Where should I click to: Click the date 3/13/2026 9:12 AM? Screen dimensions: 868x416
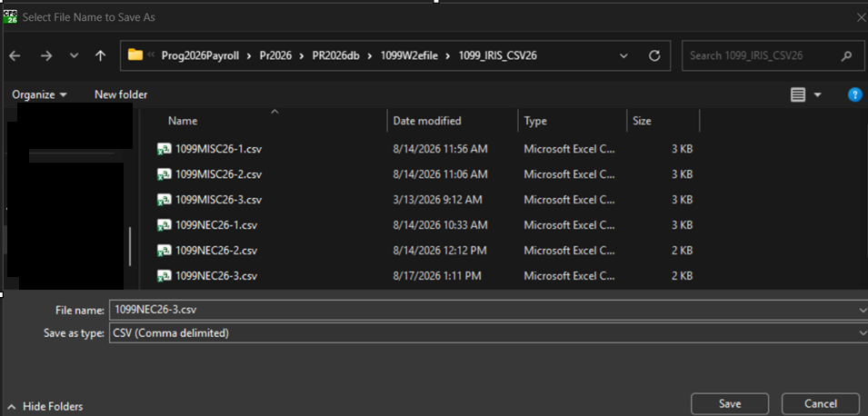point(437,200)
